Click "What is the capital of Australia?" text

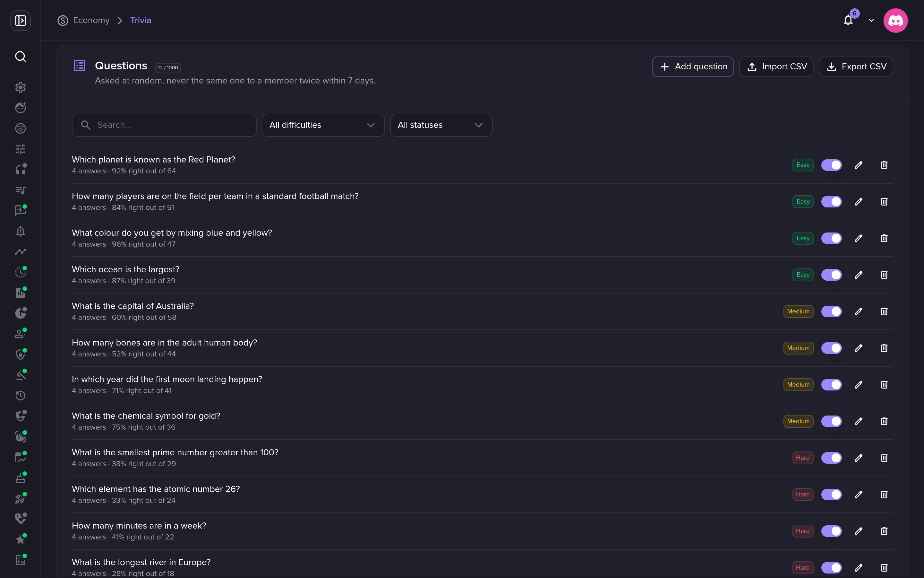click(133, 306)
